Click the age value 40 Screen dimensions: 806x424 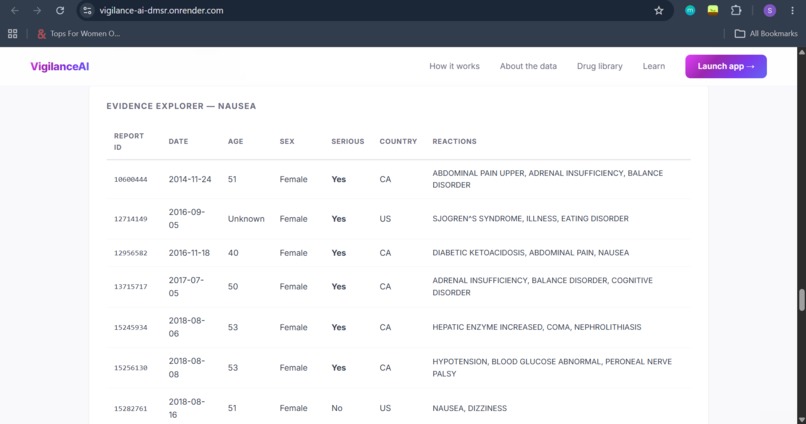(x=233, y=253)
